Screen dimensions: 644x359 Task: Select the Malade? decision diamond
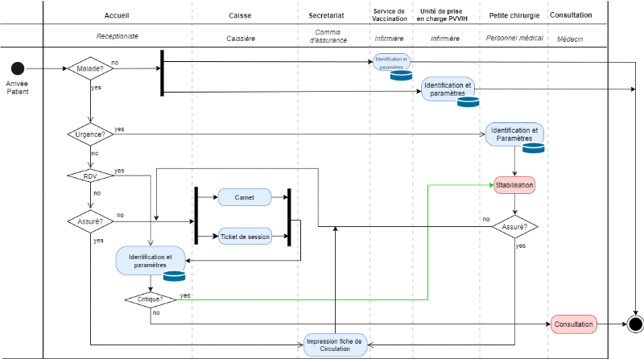90,68
